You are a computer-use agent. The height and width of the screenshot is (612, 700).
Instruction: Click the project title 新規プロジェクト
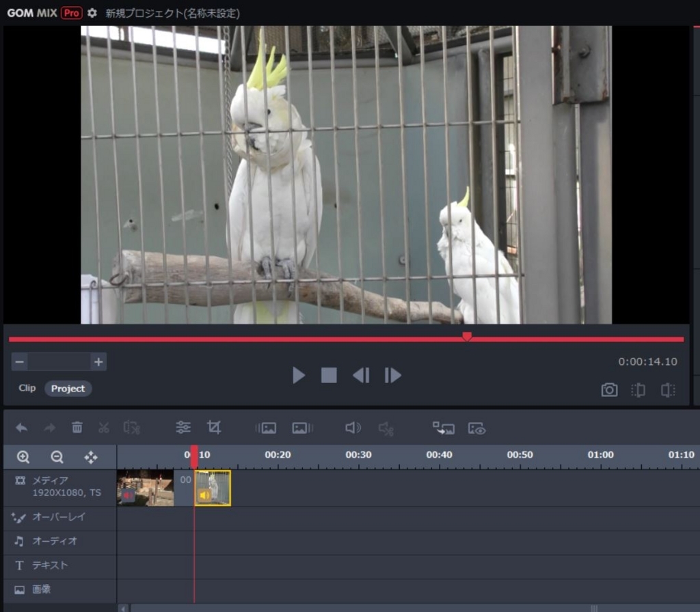172,14
